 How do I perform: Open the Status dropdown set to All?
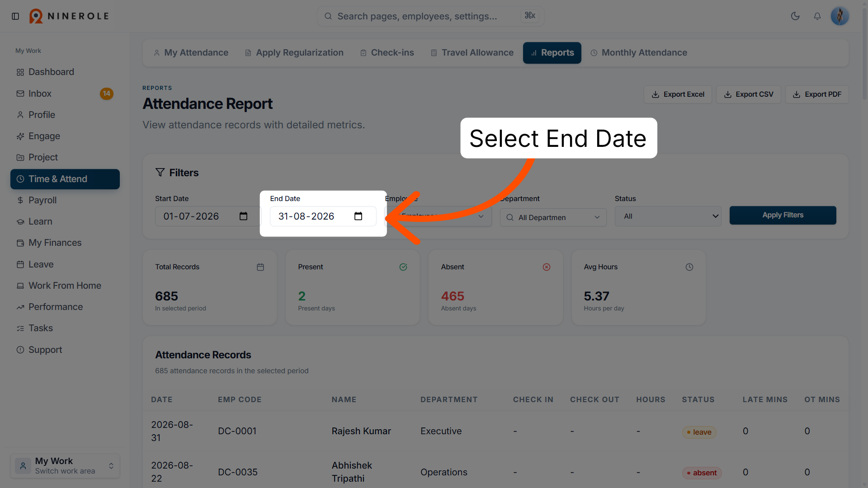pos(668,216)
